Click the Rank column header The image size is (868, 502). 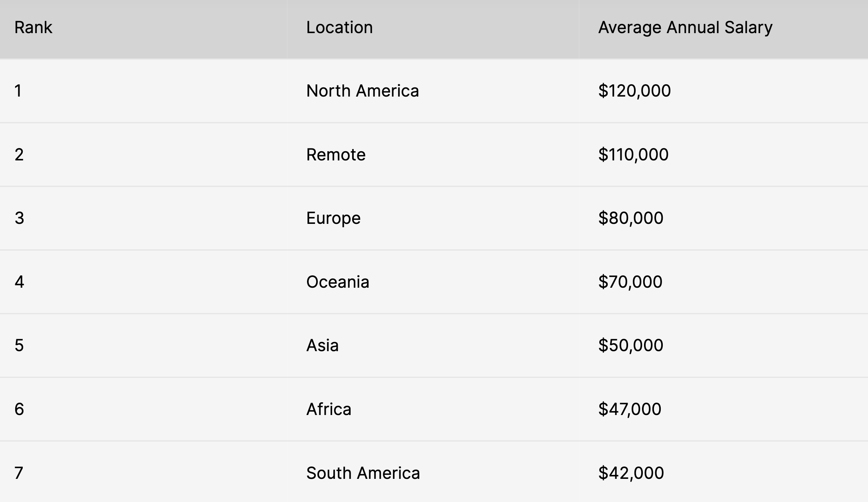(x=33, y=28)
